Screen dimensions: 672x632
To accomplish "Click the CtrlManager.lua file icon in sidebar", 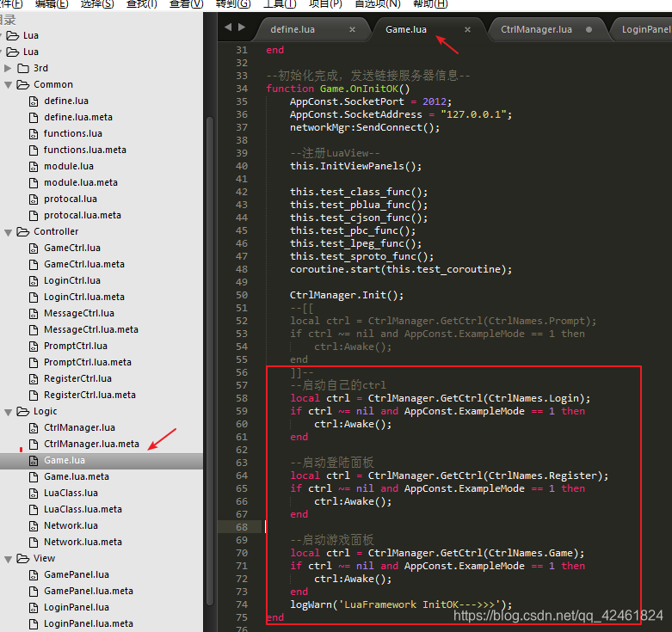I will pos(34,427).
